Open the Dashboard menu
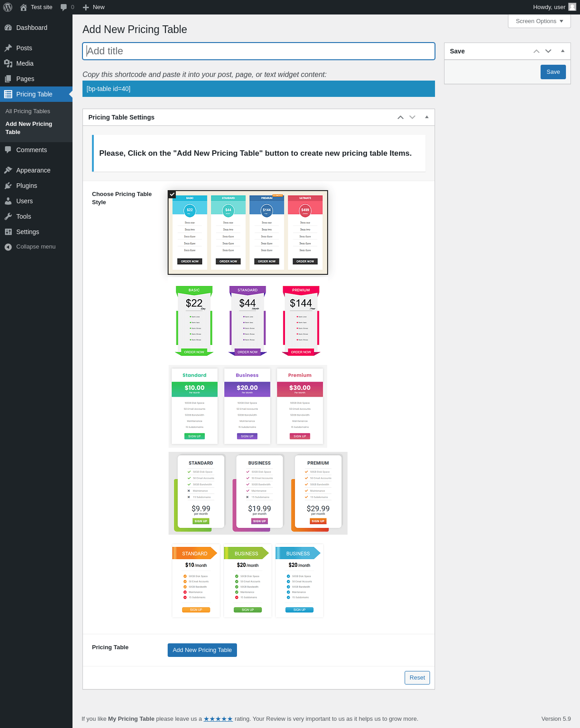Image resolution: width=580 pixels, height=728 pixels. pyautogui.click(x=36, y=28)
